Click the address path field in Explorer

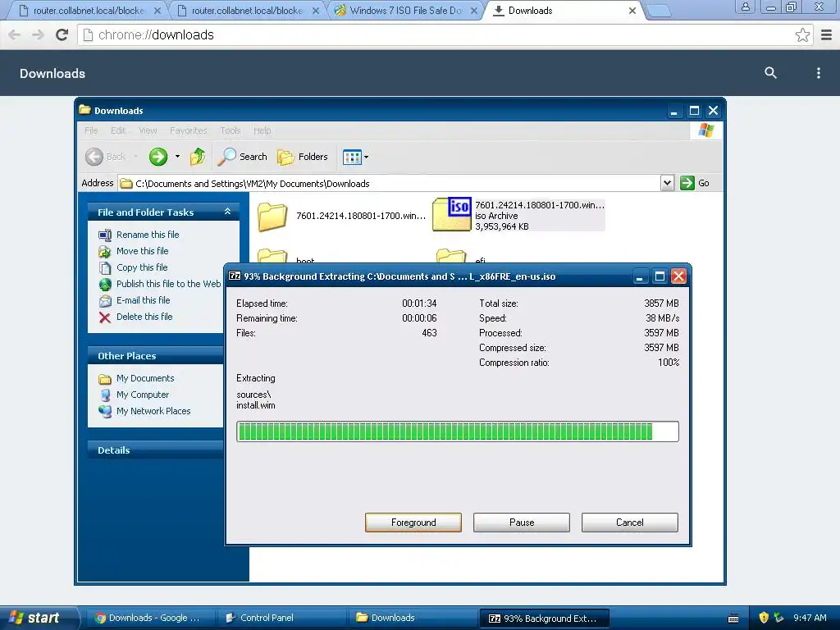tap(388, 183)
